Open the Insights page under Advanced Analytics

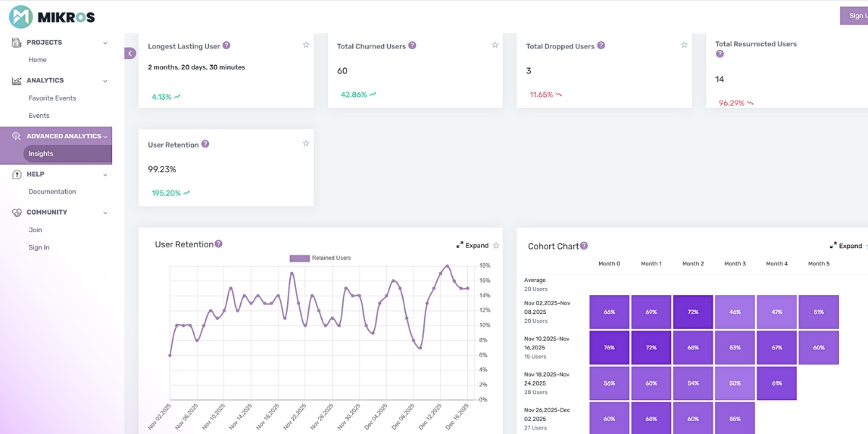coord(40,153)
